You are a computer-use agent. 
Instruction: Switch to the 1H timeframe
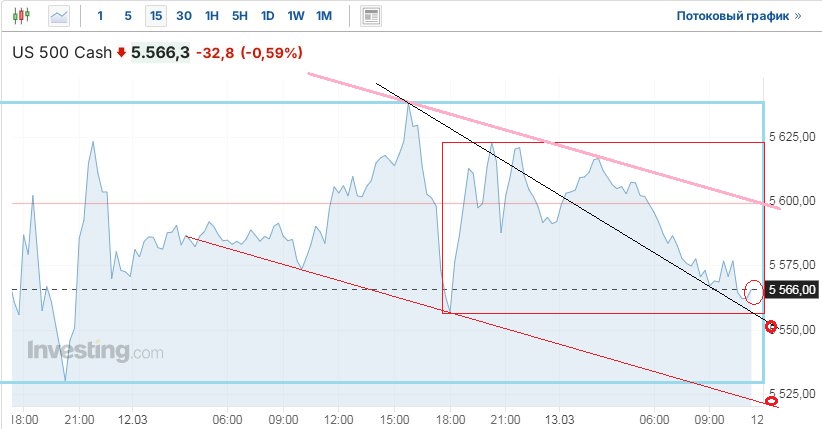(212, 16)
